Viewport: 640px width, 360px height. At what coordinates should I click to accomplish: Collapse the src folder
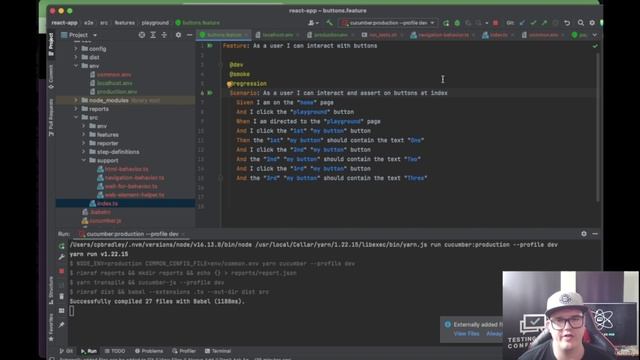click(x=76, y=118)
